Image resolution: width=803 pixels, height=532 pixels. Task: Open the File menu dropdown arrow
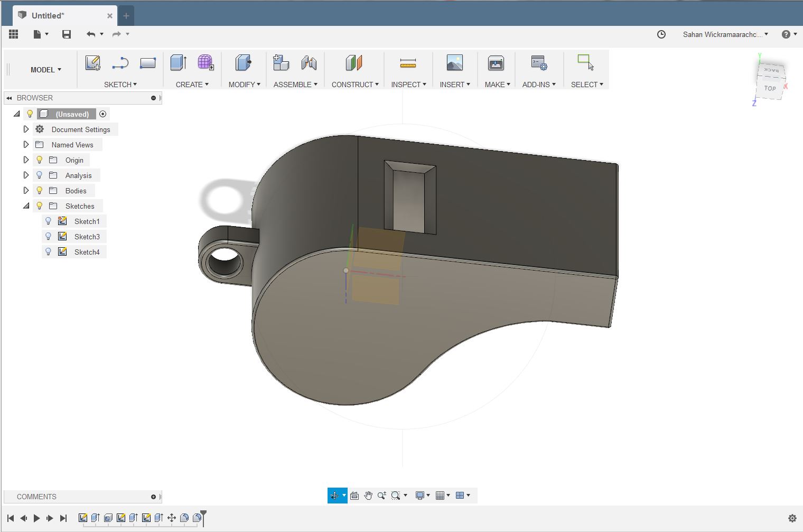tap(46, 34)
